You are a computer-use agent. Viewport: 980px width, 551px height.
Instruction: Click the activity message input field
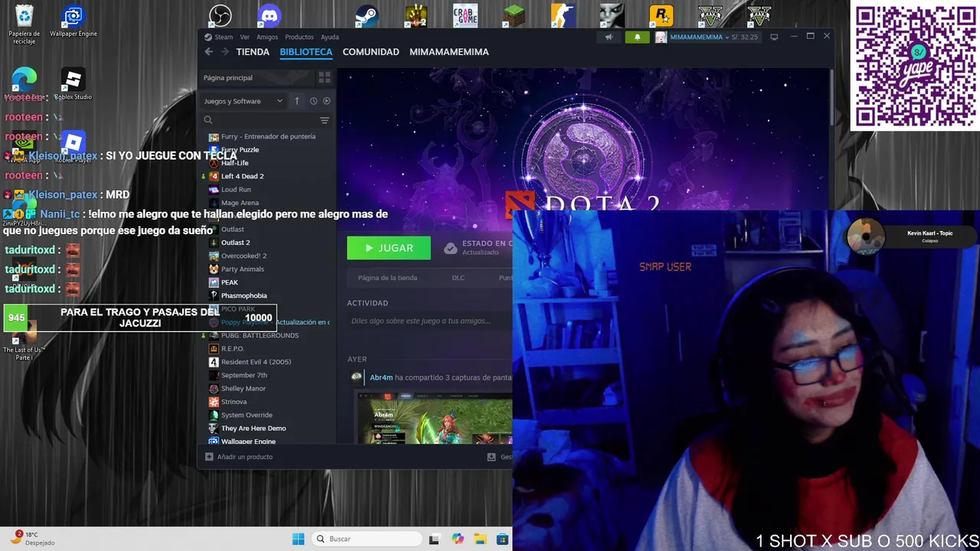[x=429, y=321]
